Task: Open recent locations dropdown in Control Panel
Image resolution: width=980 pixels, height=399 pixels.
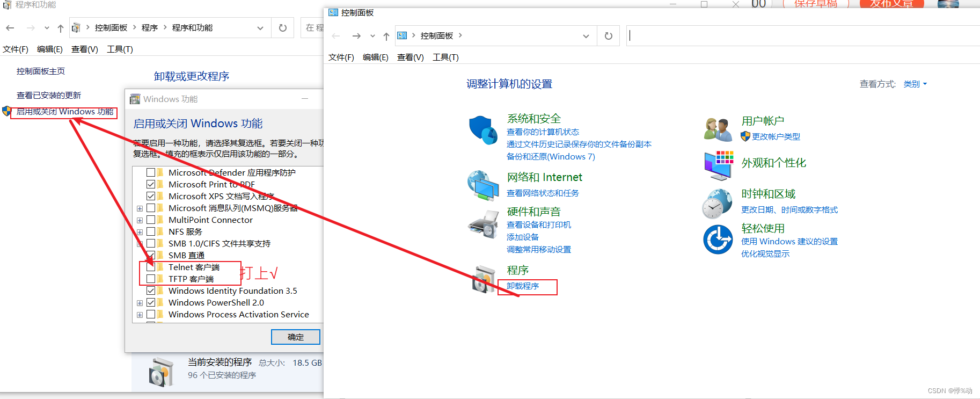Action: coord(372,36)
